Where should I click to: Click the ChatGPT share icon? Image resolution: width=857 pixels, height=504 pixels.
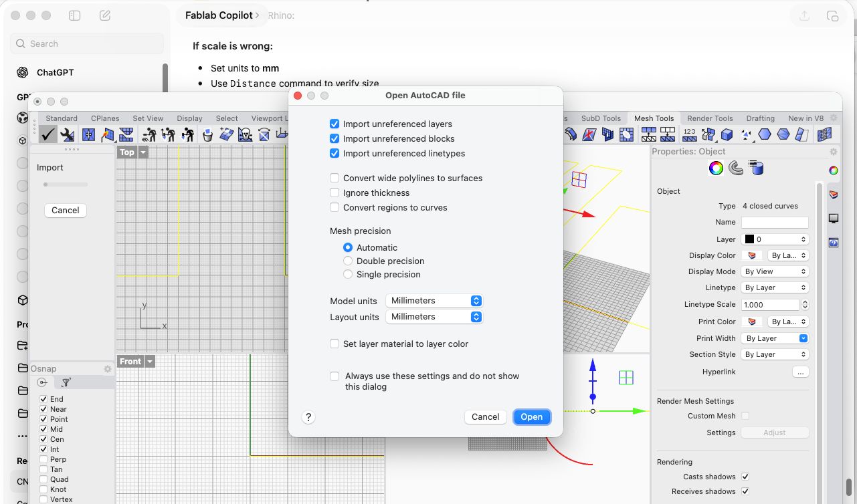[803, 15]
